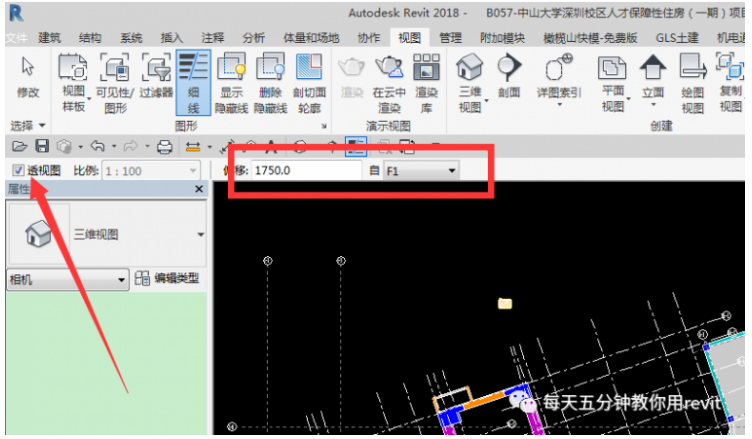This screenshot has height=439, width=752.
Task: Create a Section (剖面) view
Action: [x=509, y=76]
